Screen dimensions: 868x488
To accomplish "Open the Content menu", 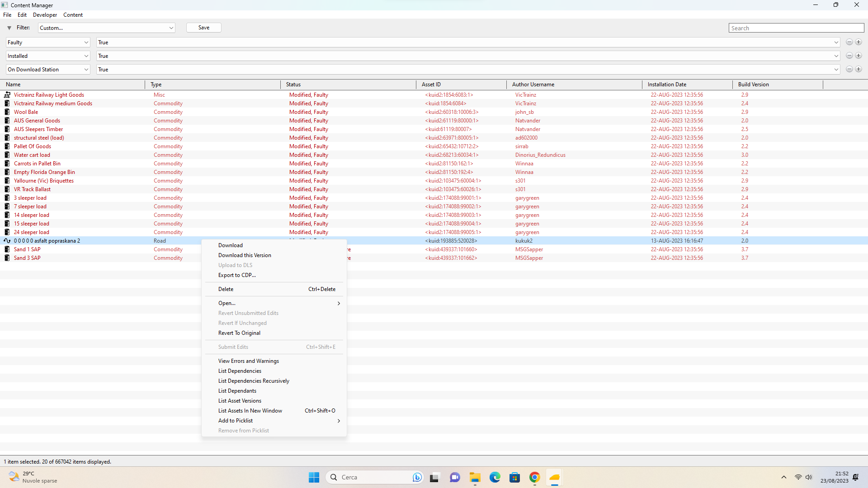I will [x=73, y=15].
